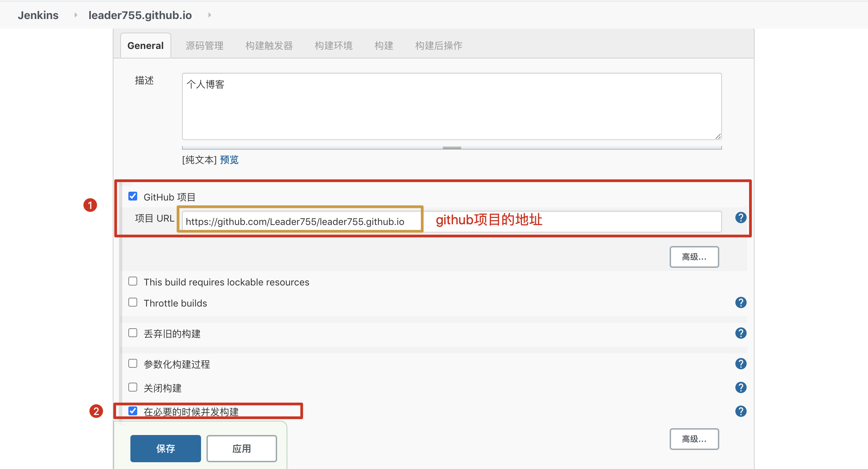This screenshot has width=868, height=469.
Task: Open the 构建触发器 tab
Action: pyautogui.click(x=269, y=46)
